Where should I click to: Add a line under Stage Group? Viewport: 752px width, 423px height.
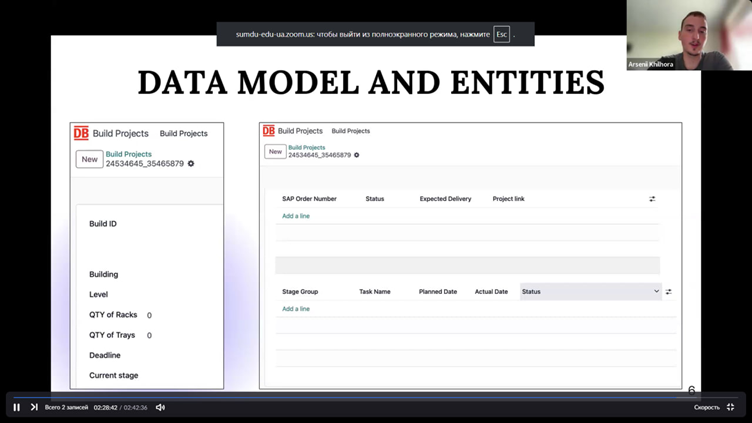[x=296, y=309]
